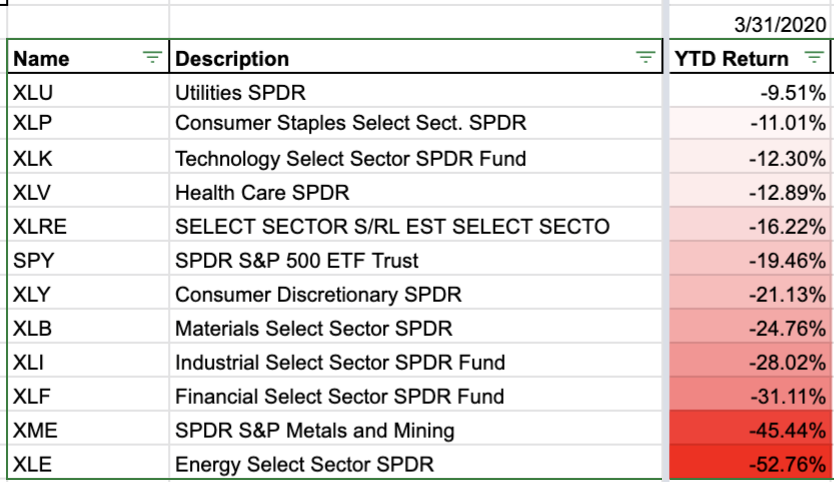This screenshot has width=834, height=482.
Task: Click the -21.13% return cell
Action: (x=789, y=295)
